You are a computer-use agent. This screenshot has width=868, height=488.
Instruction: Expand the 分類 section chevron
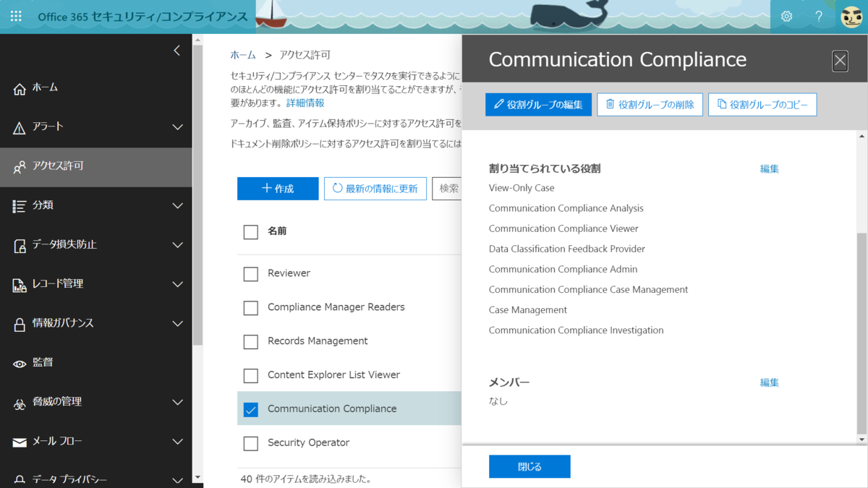pos(177,206)
